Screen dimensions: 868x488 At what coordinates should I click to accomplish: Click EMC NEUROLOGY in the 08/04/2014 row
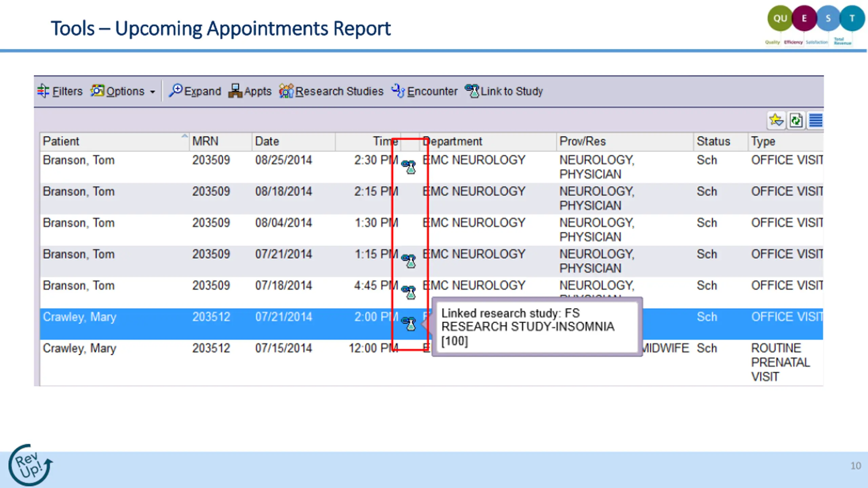(x=474, y=223)
